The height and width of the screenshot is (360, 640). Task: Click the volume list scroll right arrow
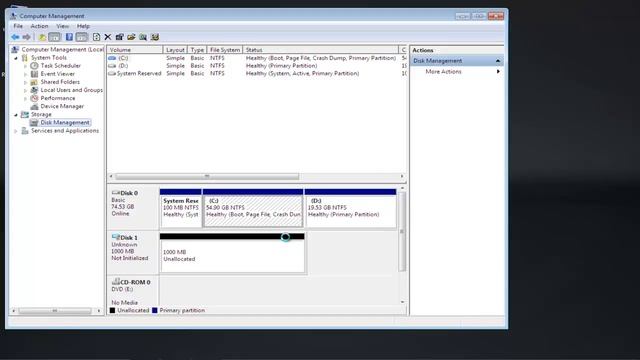(402, 176)
